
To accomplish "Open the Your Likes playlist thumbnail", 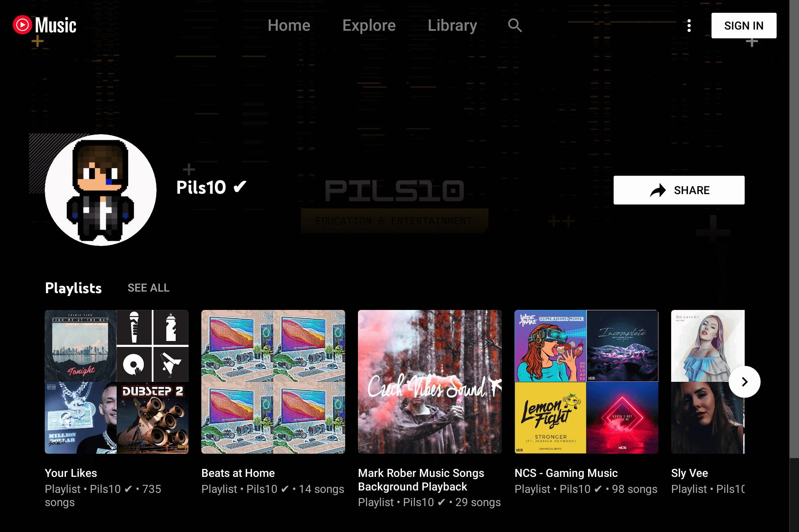I will (117, 382).
